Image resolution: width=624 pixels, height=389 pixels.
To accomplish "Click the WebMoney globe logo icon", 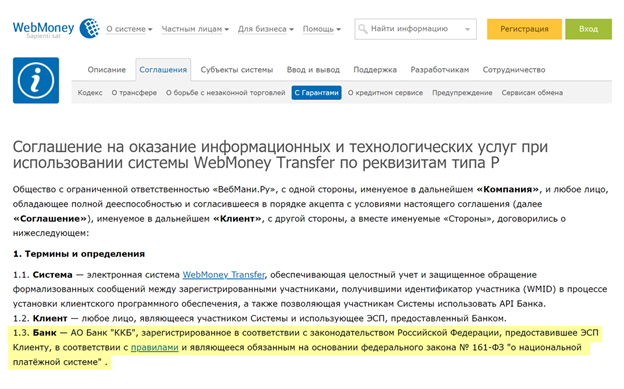I will click(90, 28).
